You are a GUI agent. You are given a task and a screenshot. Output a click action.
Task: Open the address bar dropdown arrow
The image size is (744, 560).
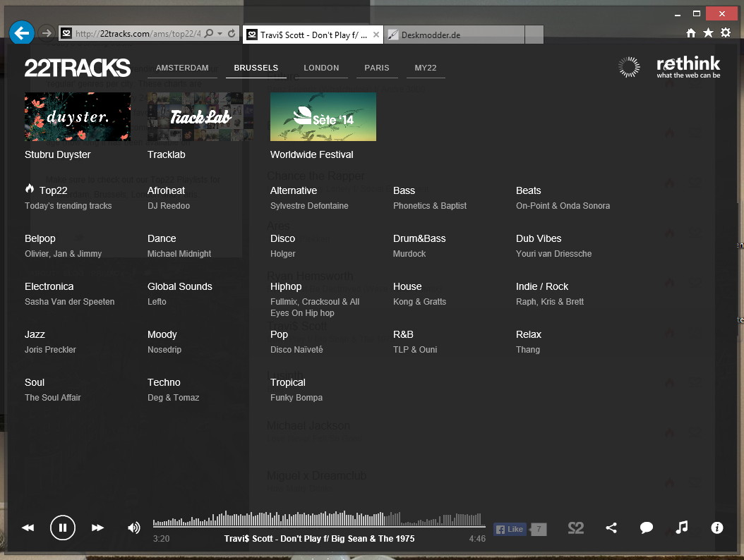(x=220, y=33)
